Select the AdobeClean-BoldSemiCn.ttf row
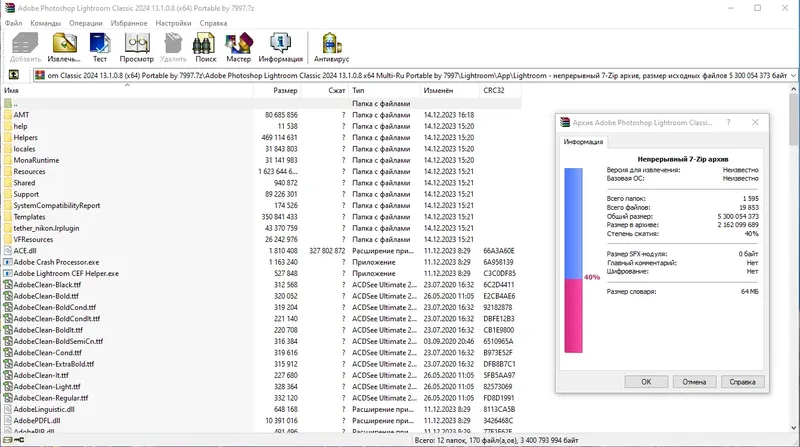Image resolution: width=800 pixels, height=447 pixels. point(262,341)
